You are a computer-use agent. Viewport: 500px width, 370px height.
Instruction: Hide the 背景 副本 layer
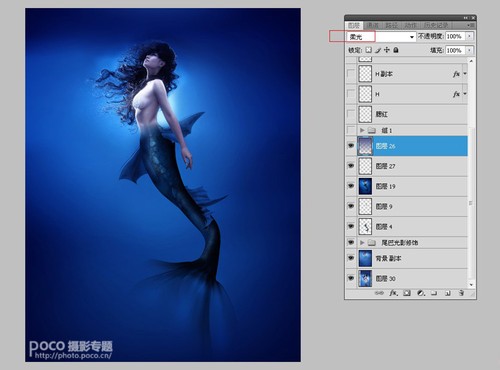[x=351, y=258]
